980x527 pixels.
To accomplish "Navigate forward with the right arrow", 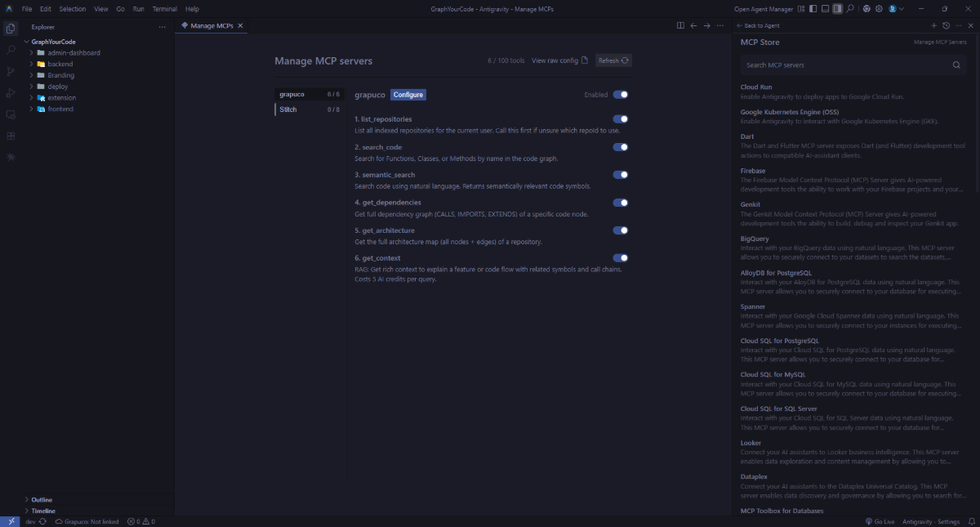I will click(706, 25).
